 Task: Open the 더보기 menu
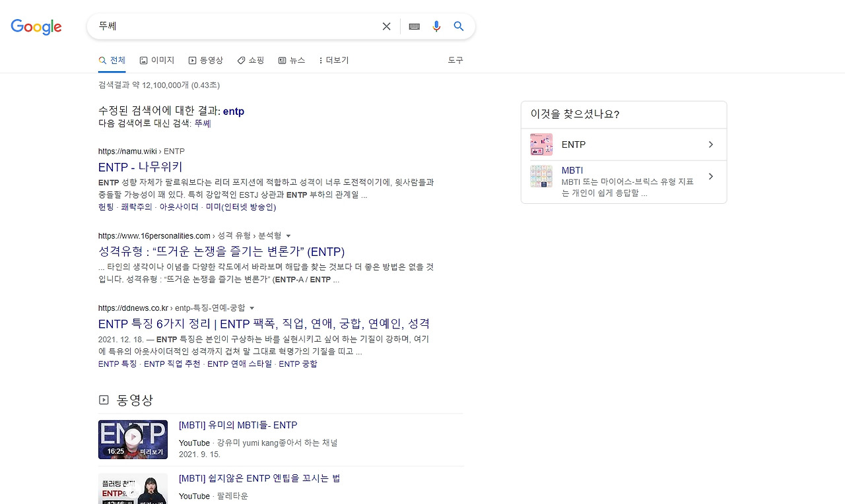pyautogui.click(x=333, y=60)
